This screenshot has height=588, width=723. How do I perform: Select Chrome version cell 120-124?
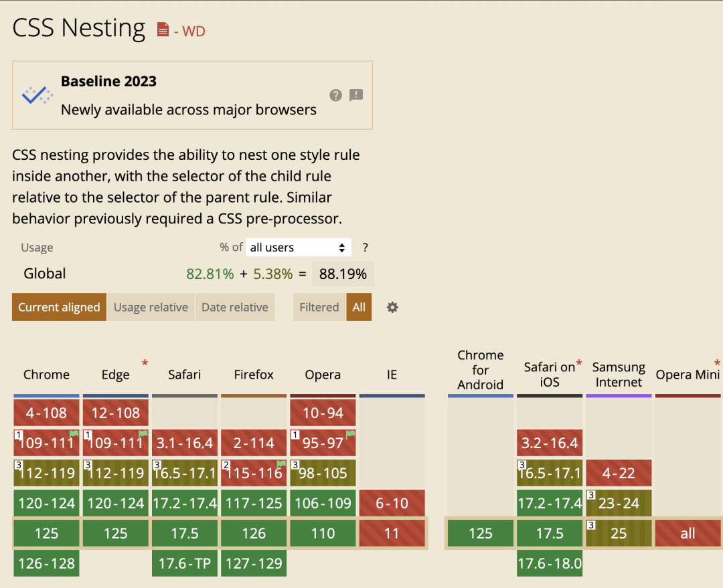pos(47,503)
